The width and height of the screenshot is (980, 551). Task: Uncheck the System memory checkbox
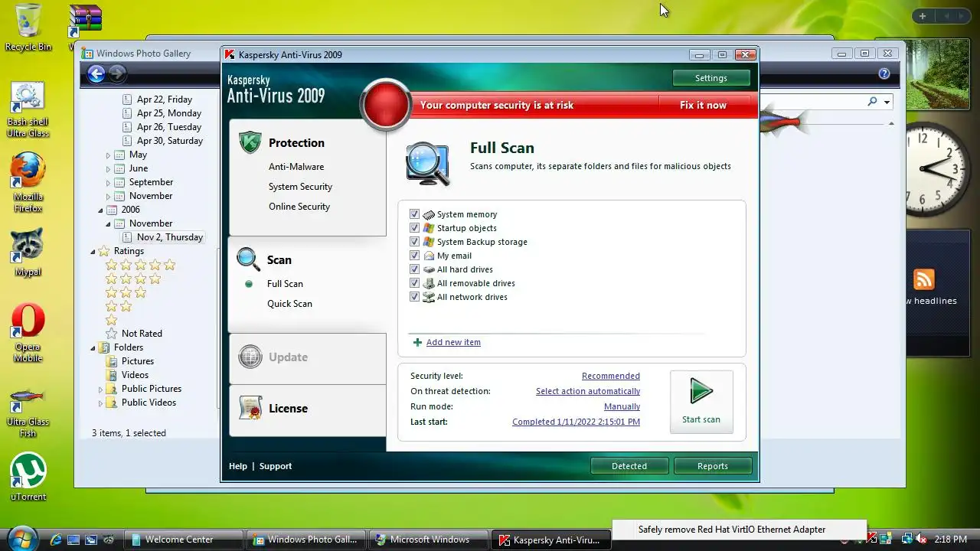415,214
